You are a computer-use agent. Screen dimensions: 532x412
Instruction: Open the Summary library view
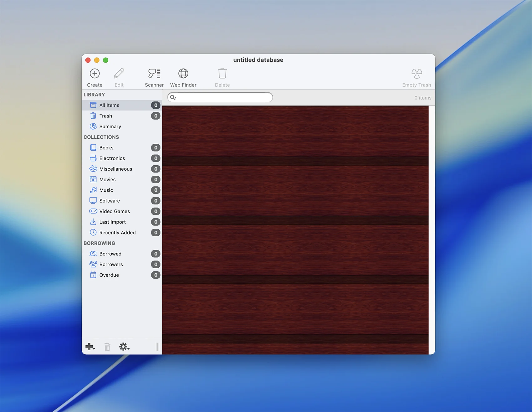110,126
